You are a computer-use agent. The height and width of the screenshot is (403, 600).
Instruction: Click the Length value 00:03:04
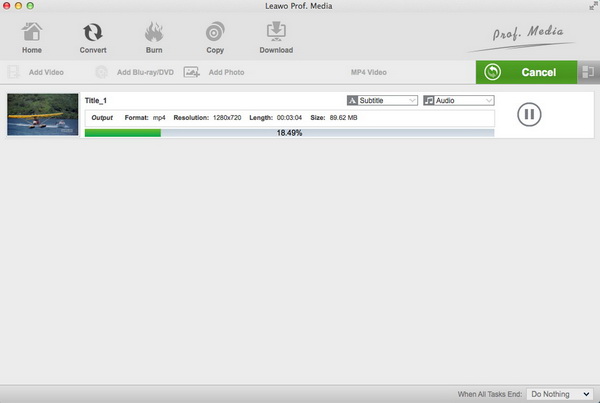(x=289, y=117)
